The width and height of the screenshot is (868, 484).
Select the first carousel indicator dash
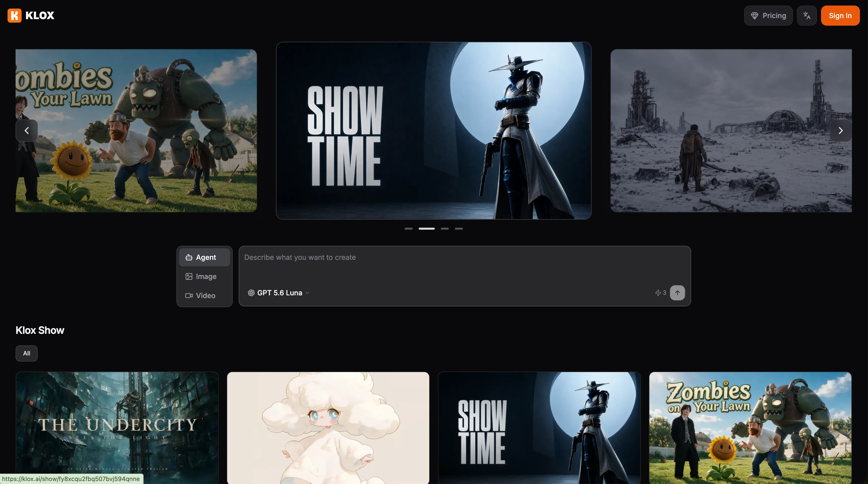point(408,229)
